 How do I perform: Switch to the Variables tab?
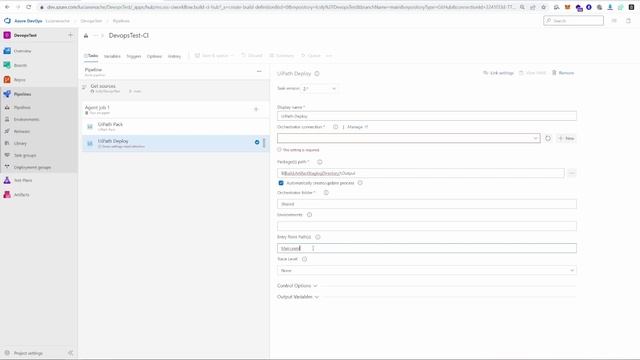pos(112,56)
